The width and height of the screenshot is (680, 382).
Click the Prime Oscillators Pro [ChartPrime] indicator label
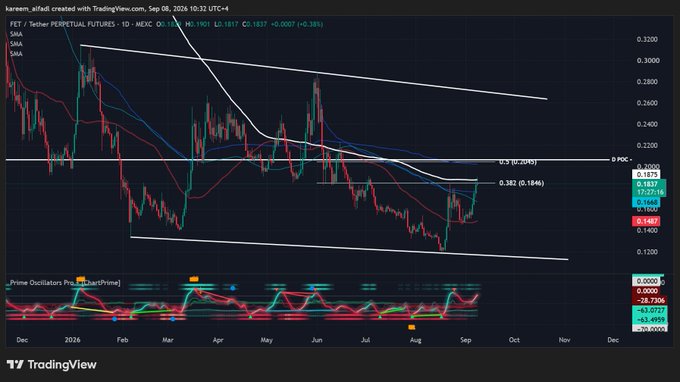pyautogui.click(x=65, y=283)
